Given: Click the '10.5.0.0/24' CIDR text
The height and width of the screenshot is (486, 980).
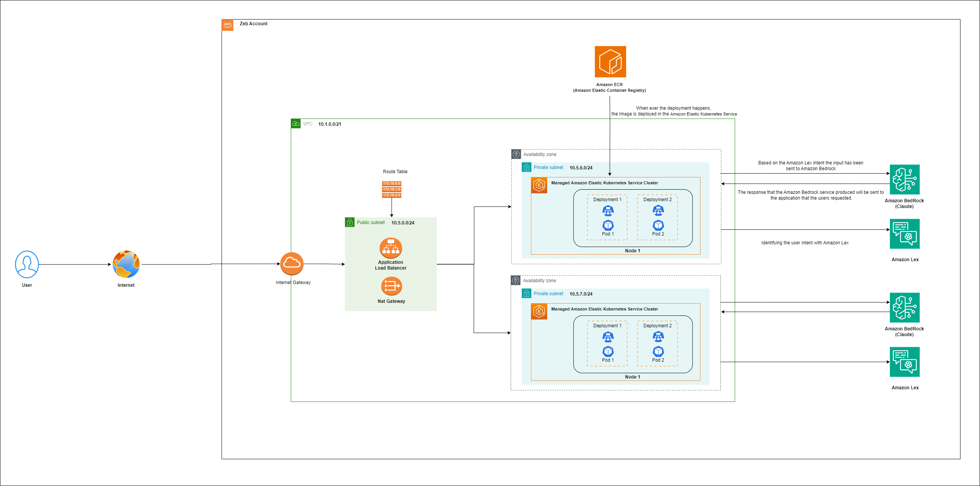Looking at the screenshot, I should 403,223.
